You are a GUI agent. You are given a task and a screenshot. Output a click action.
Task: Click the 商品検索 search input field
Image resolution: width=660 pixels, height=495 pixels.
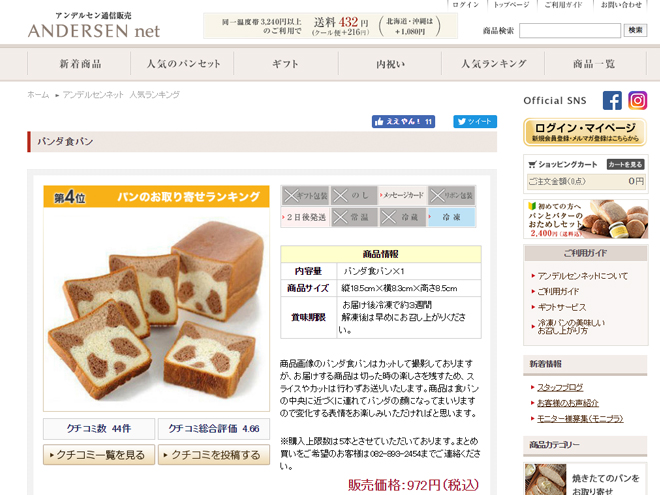570,30
